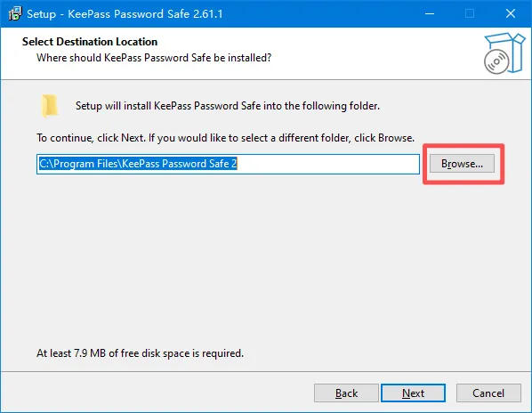Click the 'Where should KeePass be installed?' subtitle
532x413 pixels.
coord(154,58)
